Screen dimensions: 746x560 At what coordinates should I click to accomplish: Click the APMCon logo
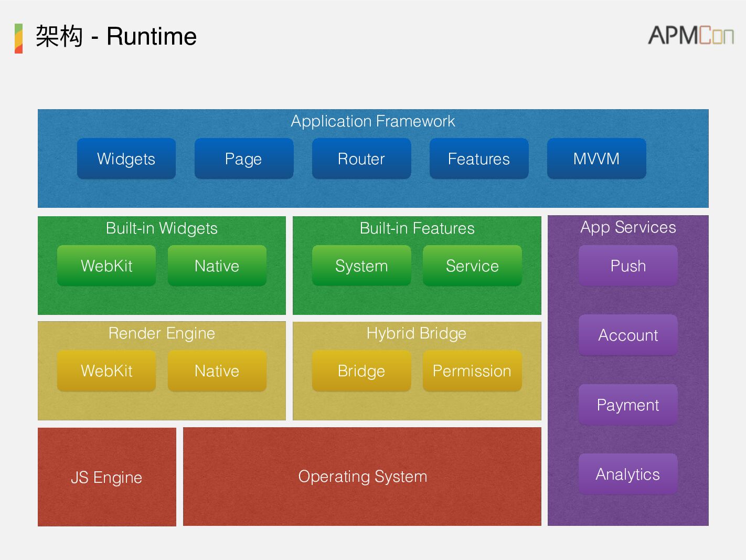click(x=690, y=36)
